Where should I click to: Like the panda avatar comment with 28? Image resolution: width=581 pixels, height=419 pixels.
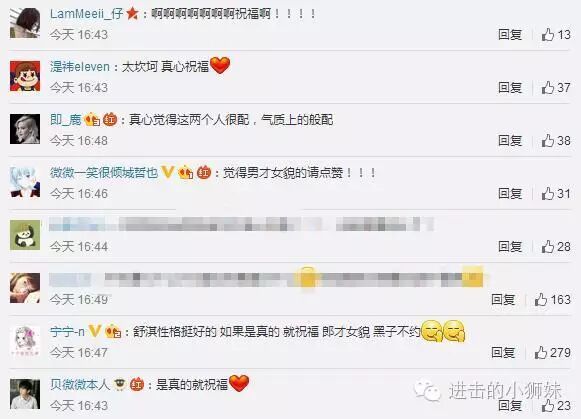548,246
